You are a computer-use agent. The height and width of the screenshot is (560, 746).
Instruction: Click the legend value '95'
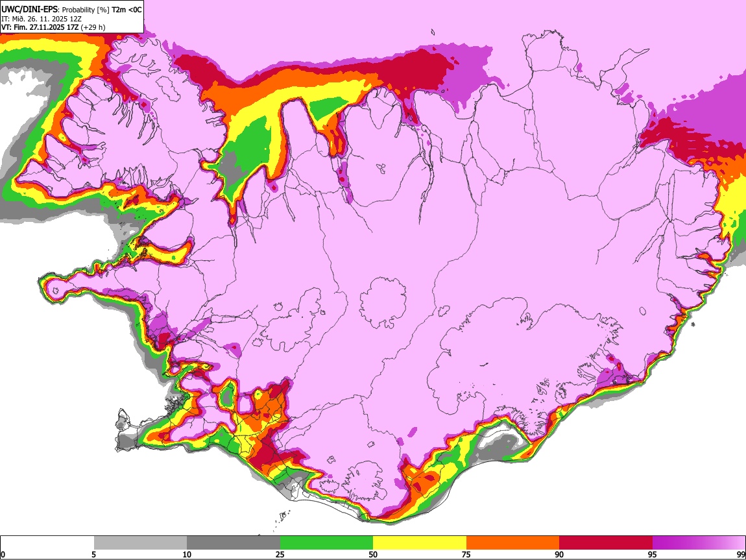[x=653, y=555]
